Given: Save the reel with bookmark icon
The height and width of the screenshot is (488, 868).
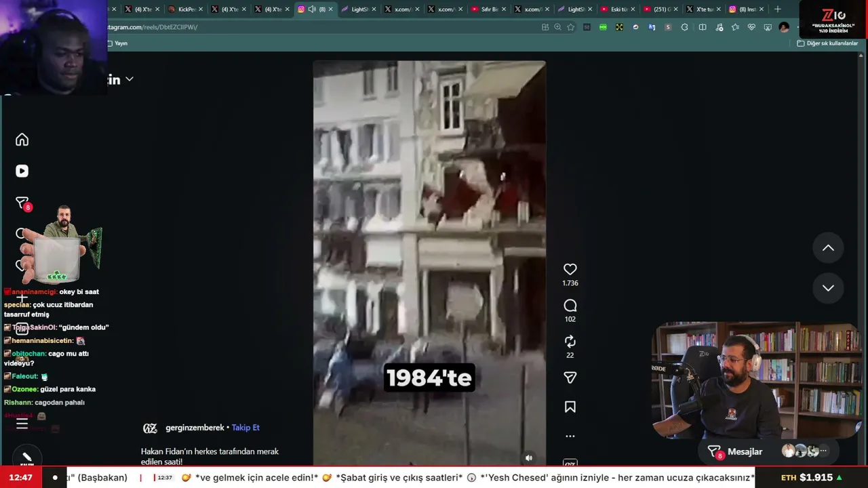Looking at the screenshot, I should (570, 407).
